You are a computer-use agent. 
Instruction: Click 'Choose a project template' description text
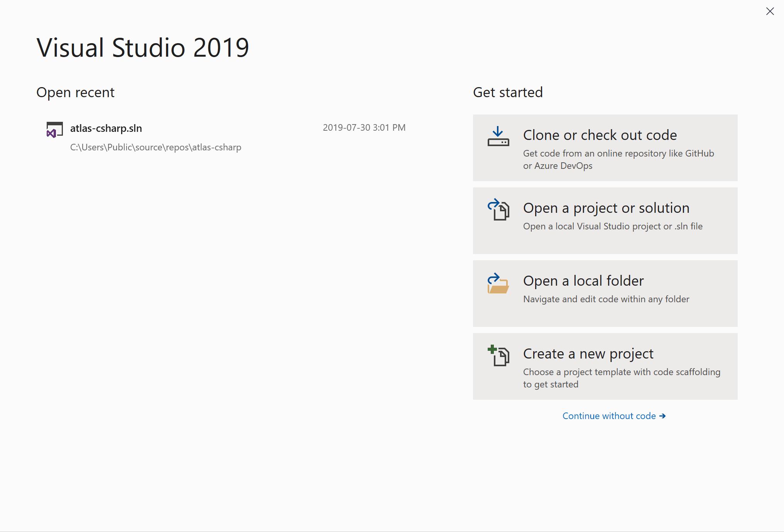point(622,378)
